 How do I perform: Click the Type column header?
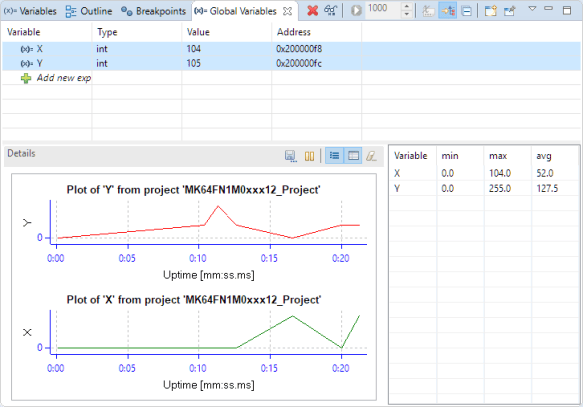pos(107,32)
